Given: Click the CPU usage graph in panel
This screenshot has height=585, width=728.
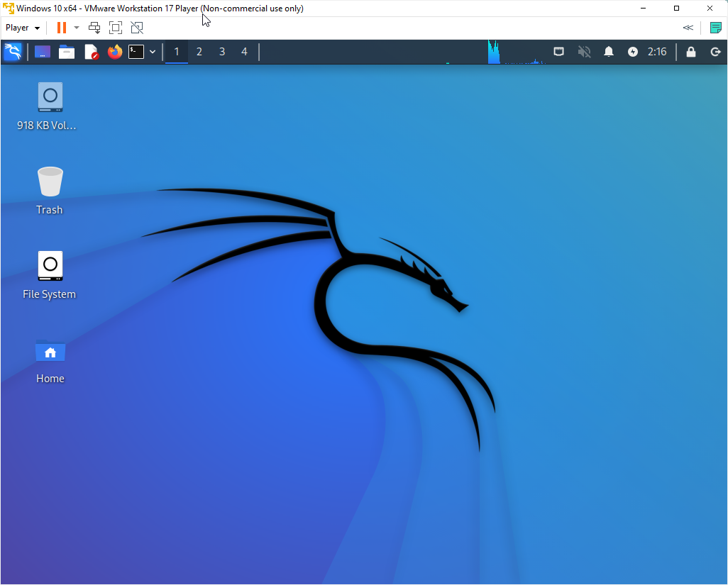Looking at the screenshot, I should 517,52.
